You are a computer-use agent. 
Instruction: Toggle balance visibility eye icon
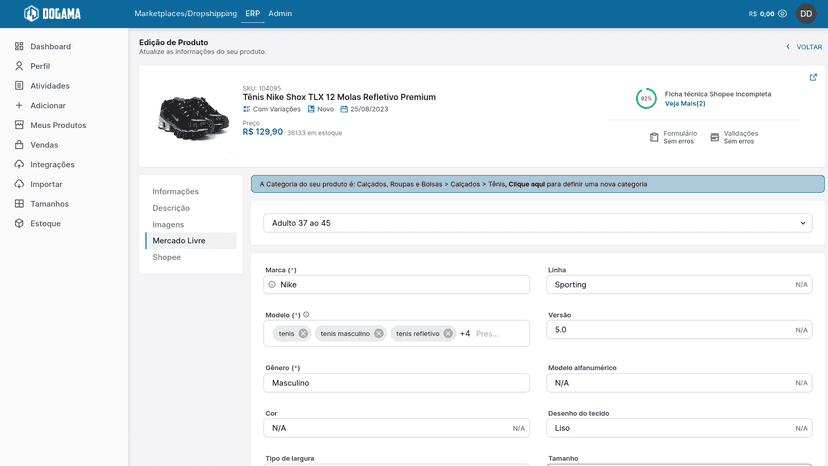(783, 14)
